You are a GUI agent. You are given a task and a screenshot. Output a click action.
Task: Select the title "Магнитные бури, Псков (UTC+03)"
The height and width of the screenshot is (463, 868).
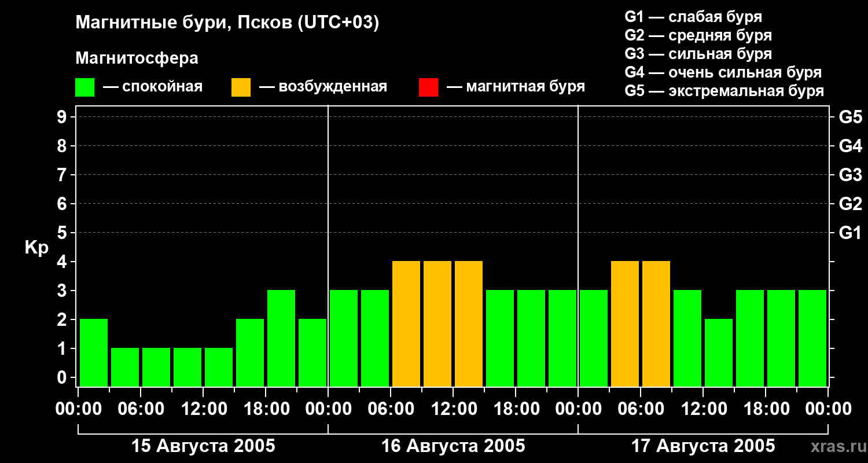[x=227, y=23]
